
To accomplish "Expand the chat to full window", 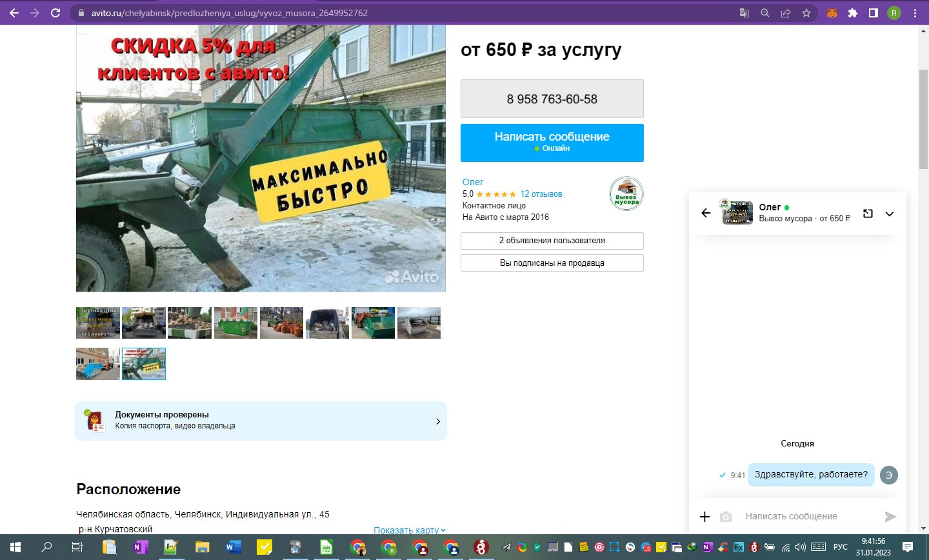I will [868, 214].
